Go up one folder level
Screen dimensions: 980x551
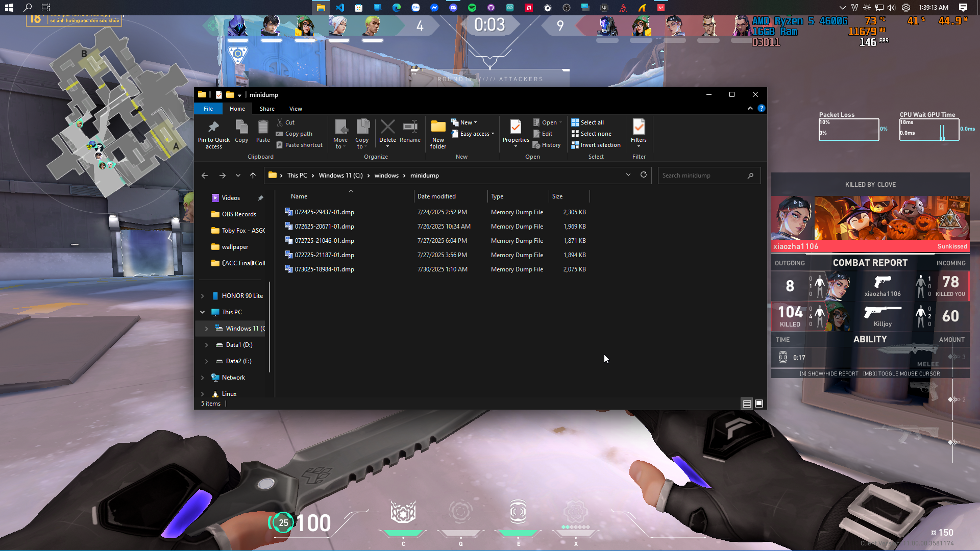point(253,176)
